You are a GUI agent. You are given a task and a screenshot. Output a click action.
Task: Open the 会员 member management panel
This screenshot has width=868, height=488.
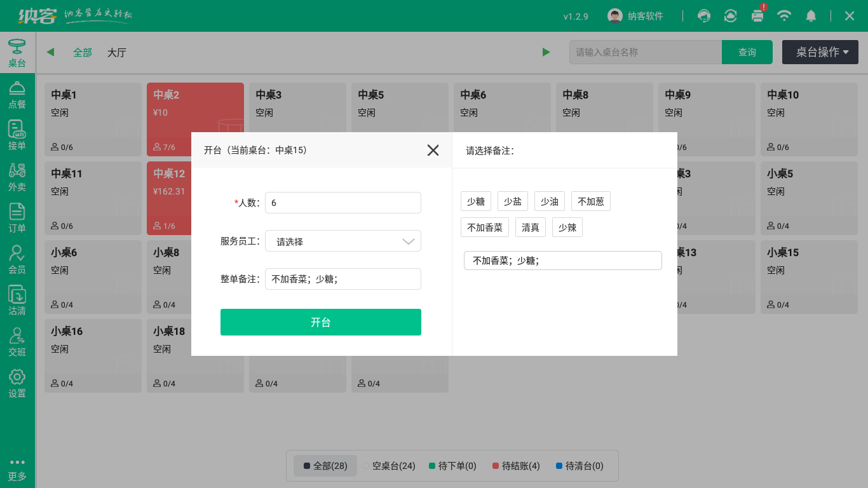(x=17, y=259)
